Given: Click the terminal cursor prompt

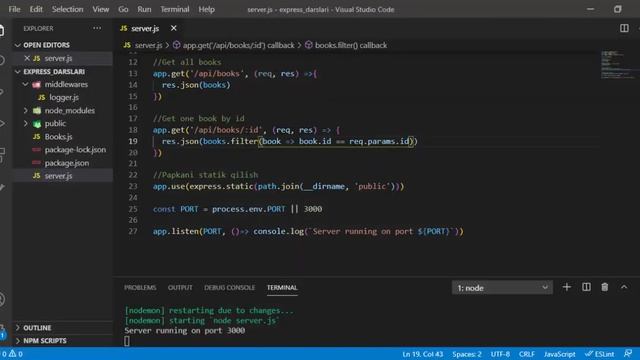Looking at the screenshot, I should click(x=127, y=341).
